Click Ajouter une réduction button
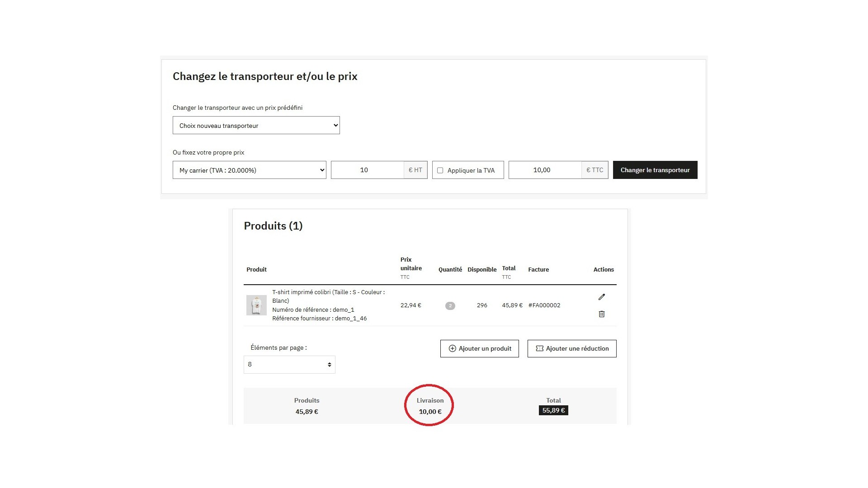 click(571, 349)
